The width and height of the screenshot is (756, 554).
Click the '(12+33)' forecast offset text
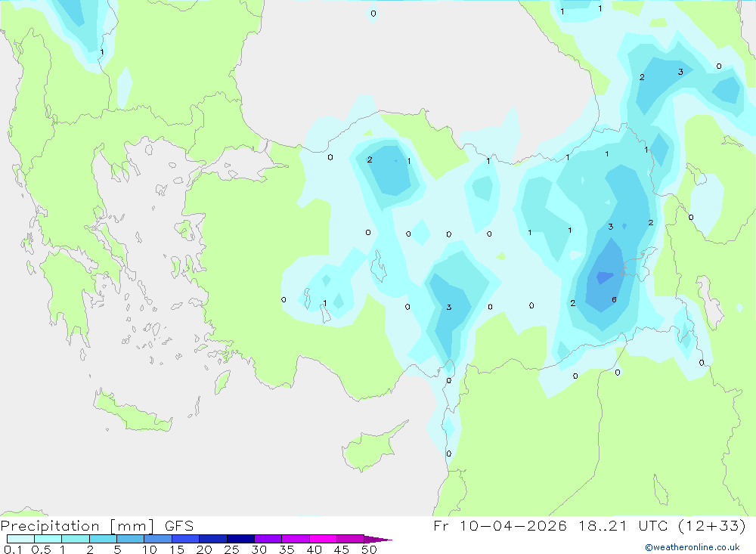tap(711, 525)
